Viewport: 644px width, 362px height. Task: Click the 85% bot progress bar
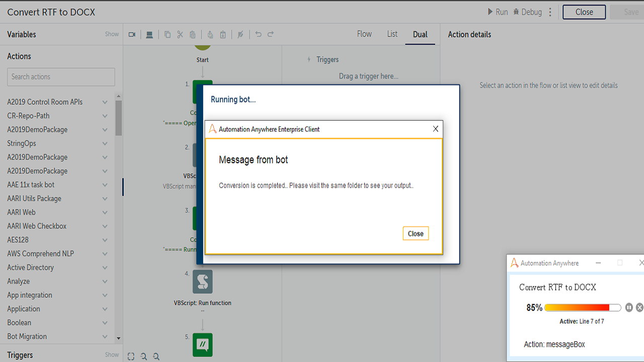pyautogui.click(x=583, y=308)
